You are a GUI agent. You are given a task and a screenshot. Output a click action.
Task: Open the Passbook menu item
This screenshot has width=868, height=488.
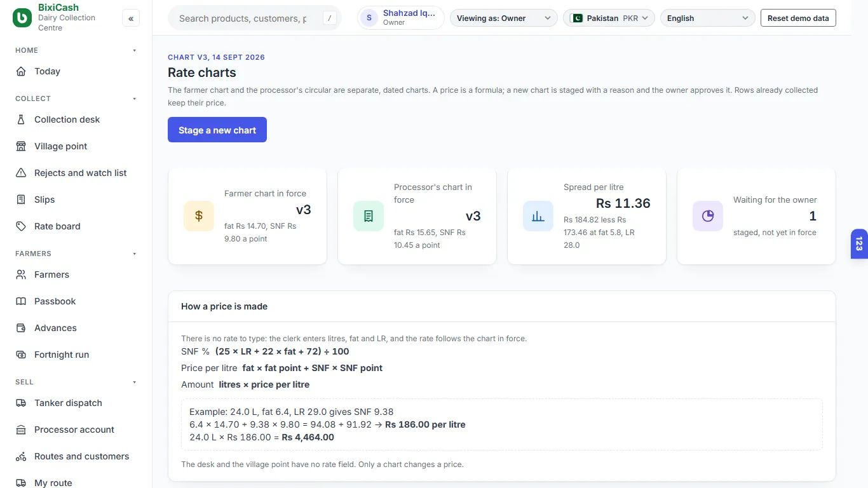coord(76,301)
